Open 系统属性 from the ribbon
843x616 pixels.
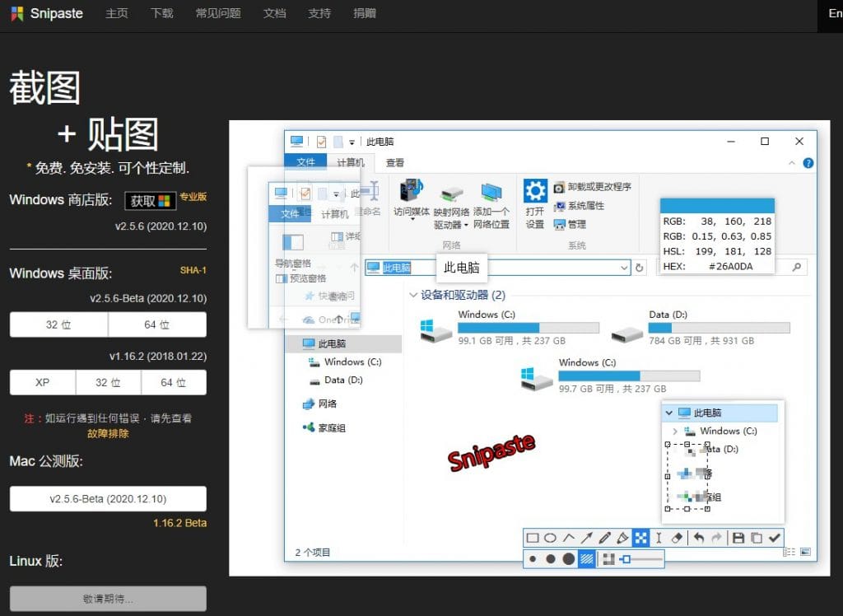point(579,206)
